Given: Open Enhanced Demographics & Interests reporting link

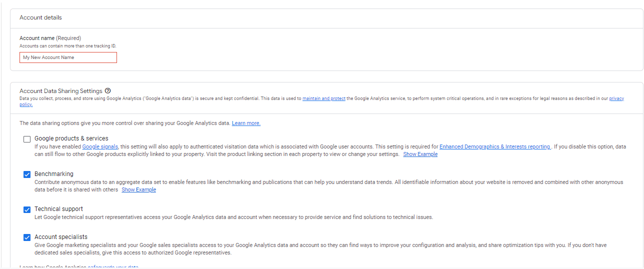Looking at the screenshot, I should point(495,146).
